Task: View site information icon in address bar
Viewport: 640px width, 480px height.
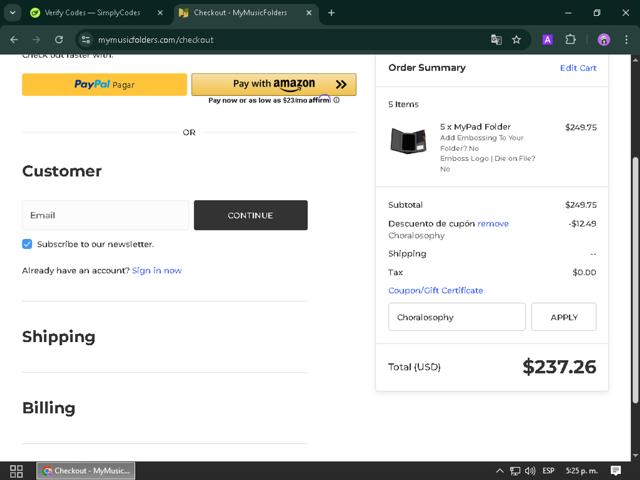Action: click(86, 40)
